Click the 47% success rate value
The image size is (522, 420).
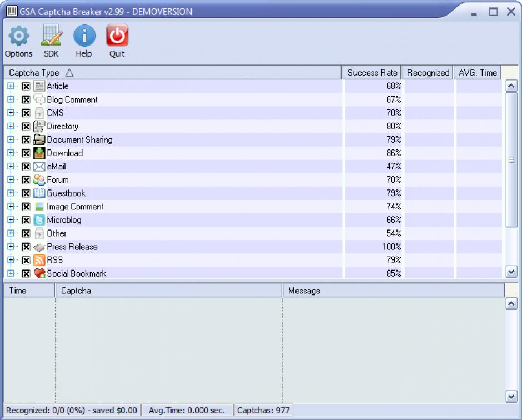click(x=394, y=167)
